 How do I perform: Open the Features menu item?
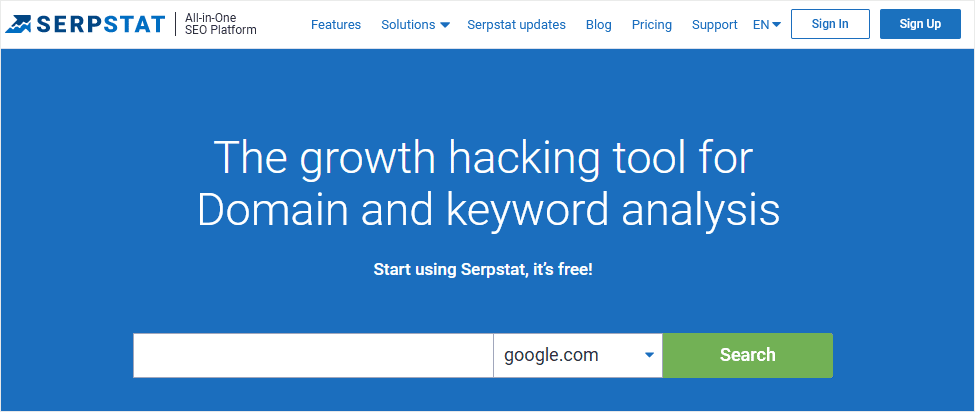point(336,25)
